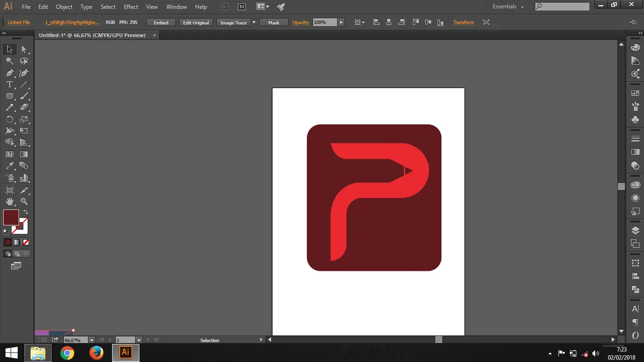Select the Slice tool
644x362 pixels.
pos(24,190)
